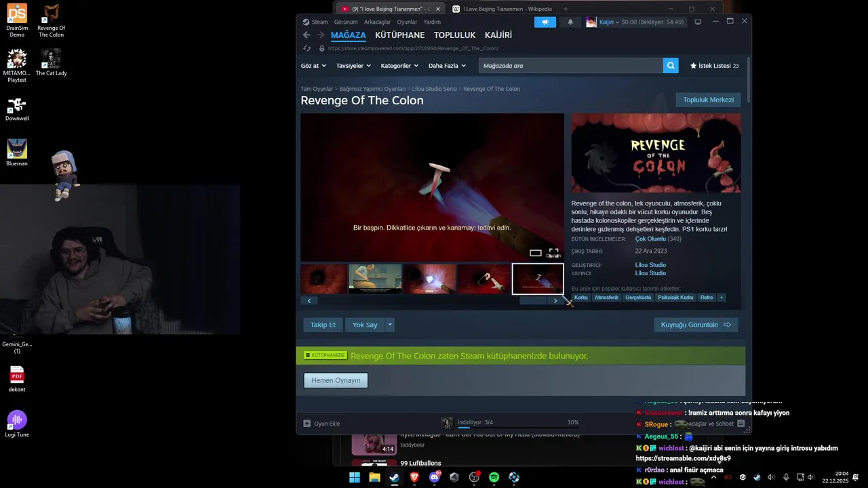
Task: Open Revenge Of The Colon desktop shortcut
Action: point(51,20)
